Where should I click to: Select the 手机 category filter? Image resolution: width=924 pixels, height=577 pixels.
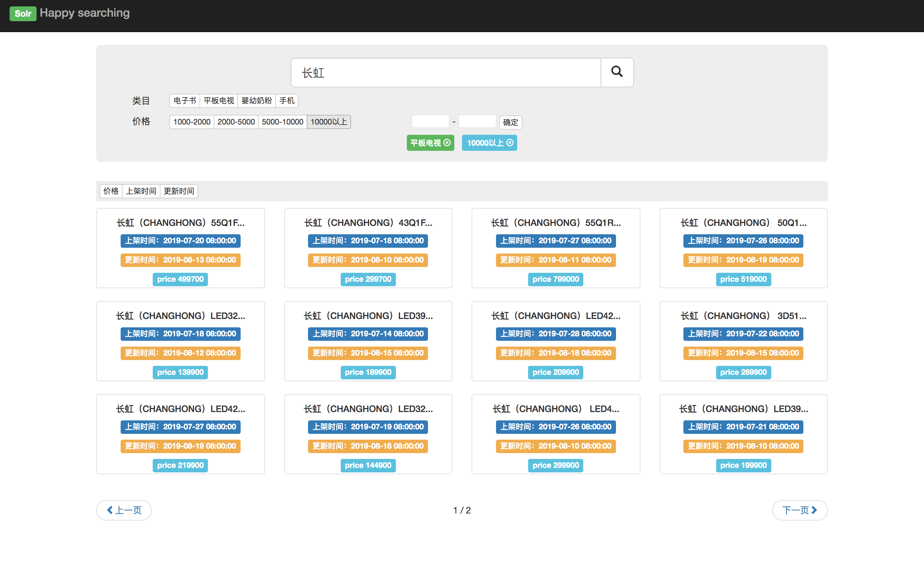coord(287,101)
